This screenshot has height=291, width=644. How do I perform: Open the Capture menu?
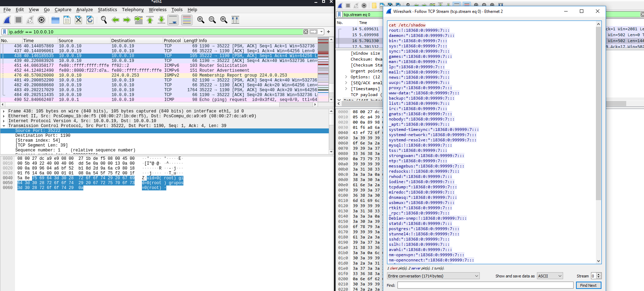63,10
